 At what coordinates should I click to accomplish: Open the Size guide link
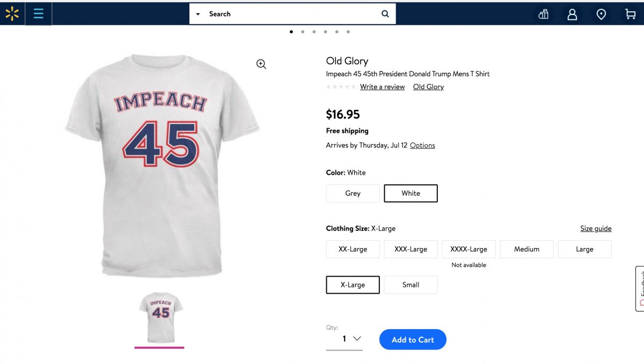click(596, 228)
